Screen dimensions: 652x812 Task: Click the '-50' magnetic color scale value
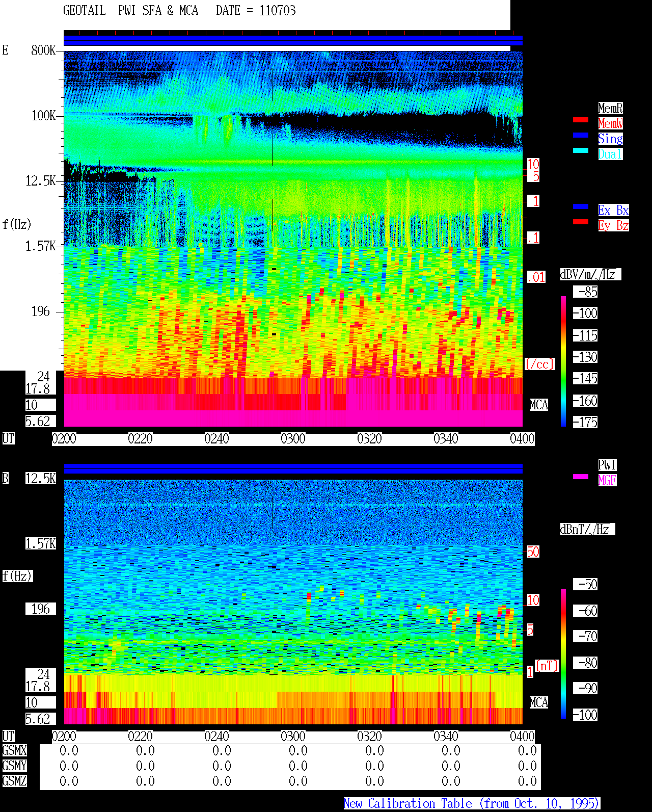[585, 584]
